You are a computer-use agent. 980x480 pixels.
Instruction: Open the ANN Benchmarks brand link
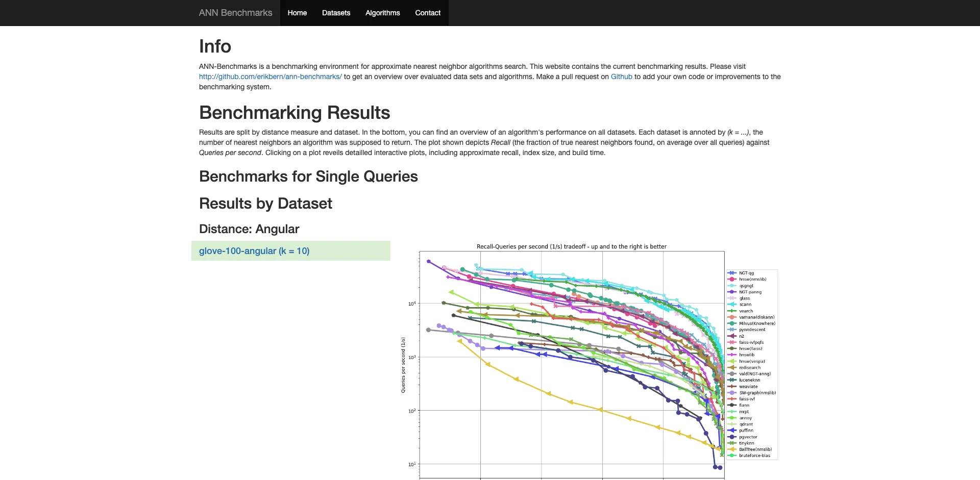pos(235,13)
